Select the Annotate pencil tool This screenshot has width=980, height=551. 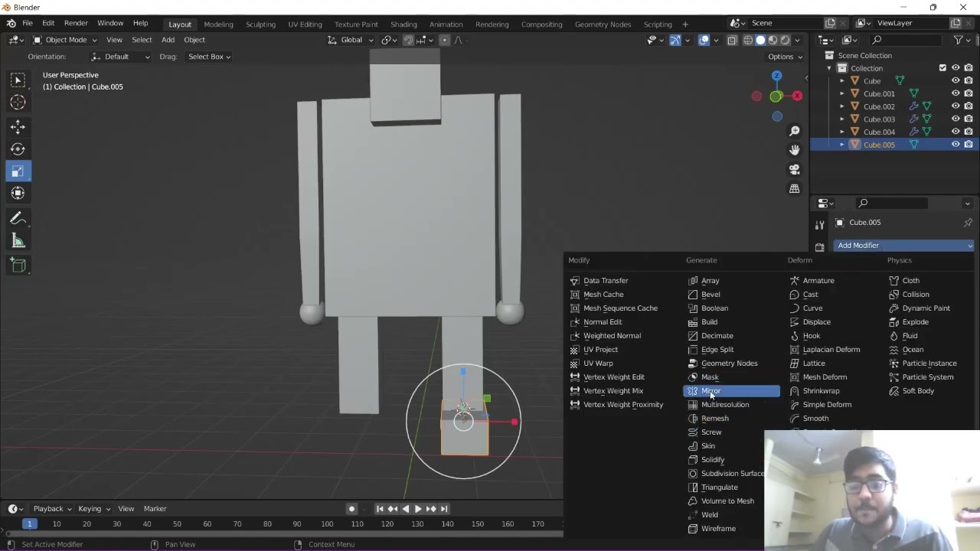(18, 219)
